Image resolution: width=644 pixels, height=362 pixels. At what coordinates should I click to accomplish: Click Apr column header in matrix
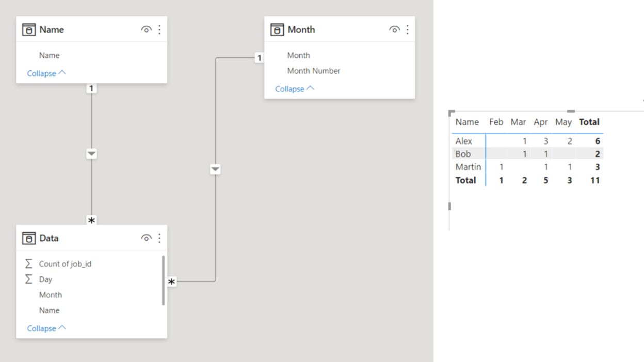point(540,122)
